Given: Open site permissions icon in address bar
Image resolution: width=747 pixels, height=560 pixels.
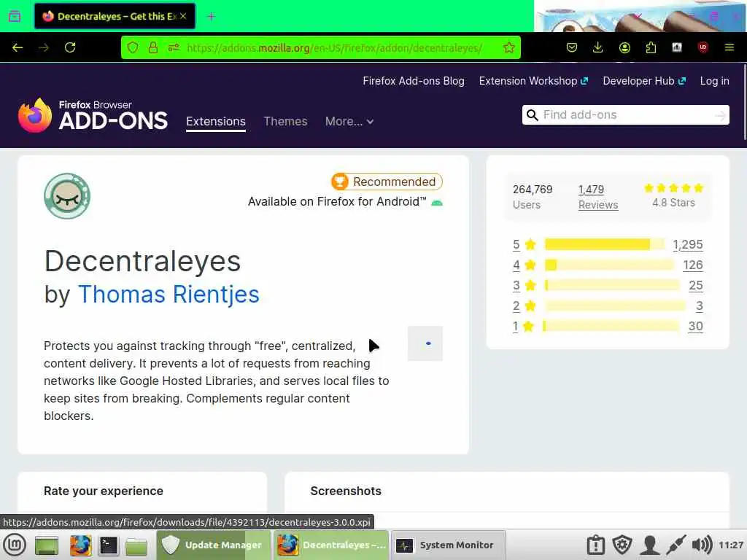Looking at the screenshot, I should click(174, 47).
